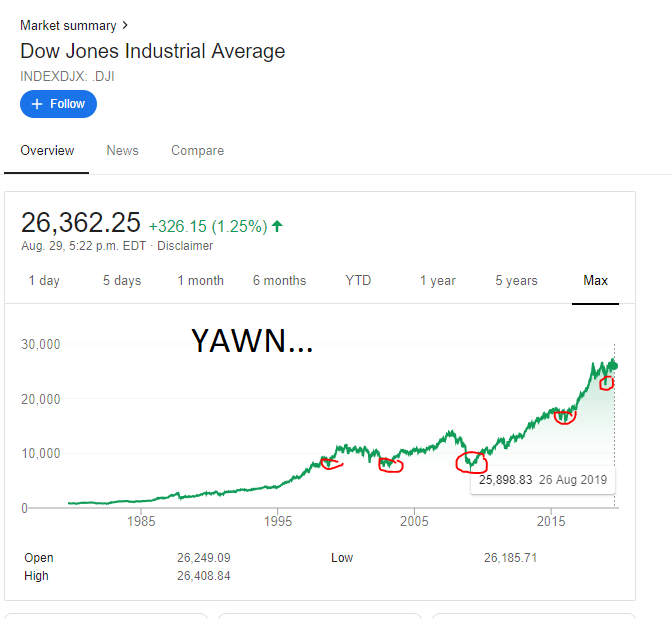
Task: Select the 5 days time range
Action: pyautogui.click(x=122, y=281)
